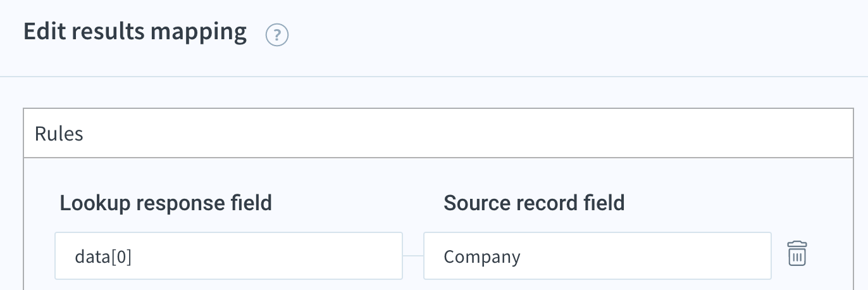868x290 pixels.
Task: Click the input under Lookup response field
Action: pyautogui.click(x=228, y=256)
